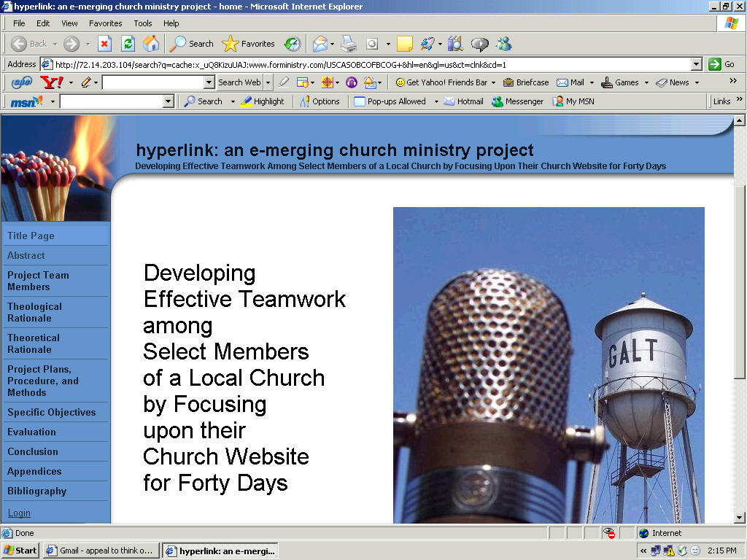Viewport: 747px width, 560px height.
Task: Launch Messenger from MSN toolbar
Action: (517, 101)
